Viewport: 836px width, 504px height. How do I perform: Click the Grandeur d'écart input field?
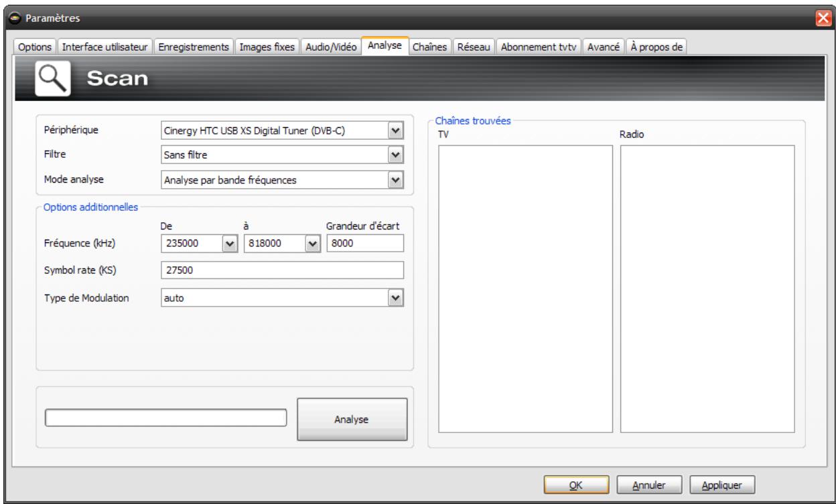click(364, 244)
